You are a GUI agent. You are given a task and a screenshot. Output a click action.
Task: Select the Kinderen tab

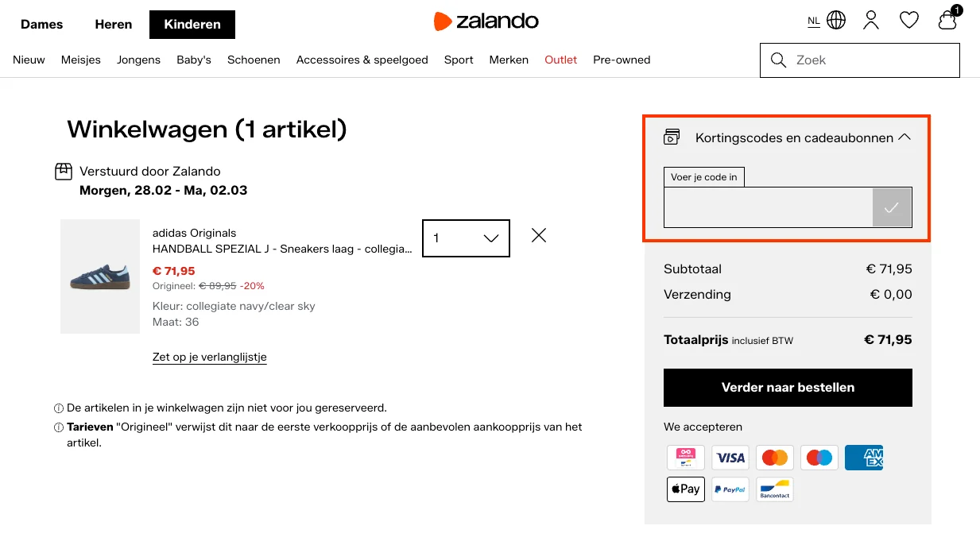click(x=192, y=24)
